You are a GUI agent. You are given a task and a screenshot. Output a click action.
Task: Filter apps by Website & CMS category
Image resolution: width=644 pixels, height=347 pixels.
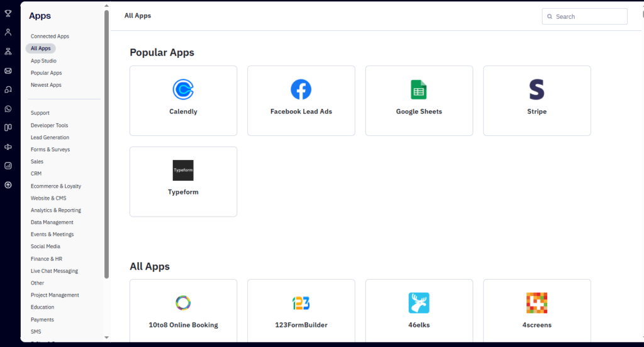click(48, 198)
